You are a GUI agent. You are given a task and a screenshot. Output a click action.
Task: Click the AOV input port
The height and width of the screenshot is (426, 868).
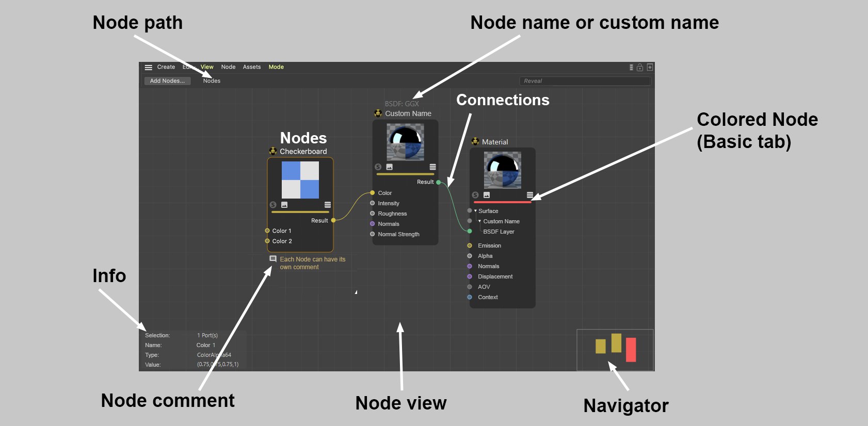click(x=470, y=287)
